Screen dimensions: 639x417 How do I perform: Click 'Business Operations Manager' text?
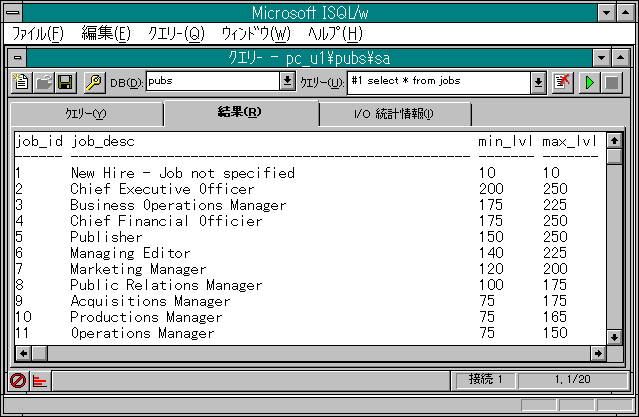point(178,205)
